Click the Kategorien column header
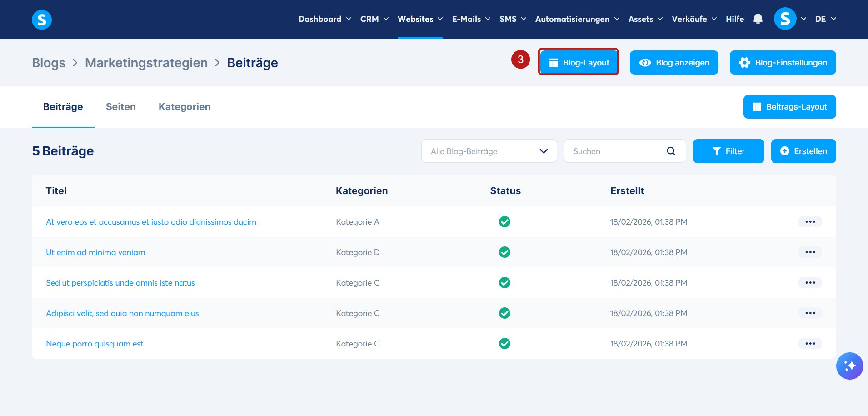Viewport: 868px width, 416px height. (x=362, y=191)
